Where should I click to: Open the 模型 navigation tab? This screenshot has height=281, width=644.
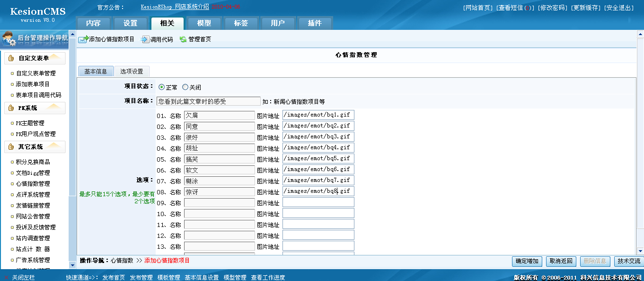coord(204,22)
